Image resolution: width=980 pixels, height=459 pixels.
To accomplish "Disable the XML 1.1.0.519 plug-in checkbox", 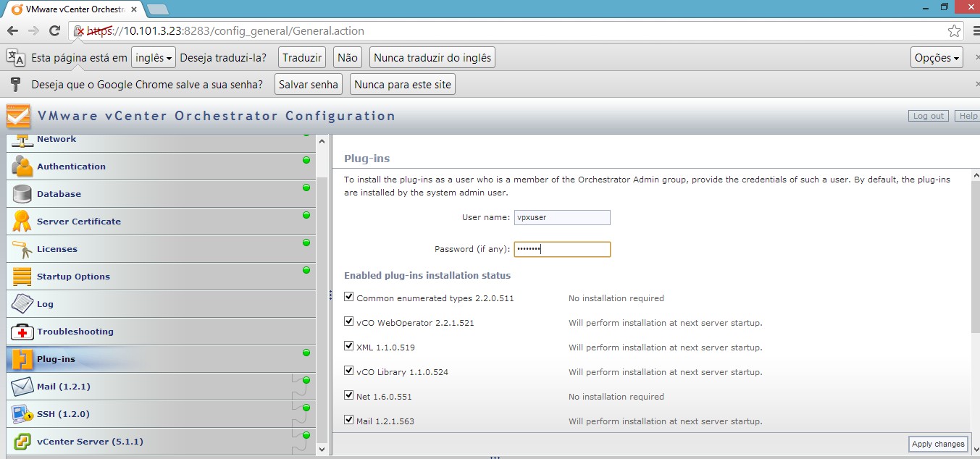I will click(x=349, y=346).
